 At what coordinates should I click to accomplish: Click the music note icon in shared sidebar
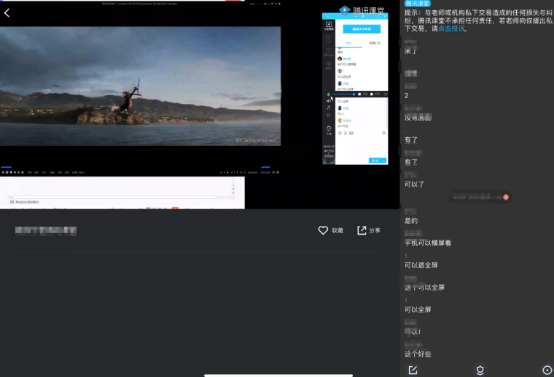[x=329, y=108]
